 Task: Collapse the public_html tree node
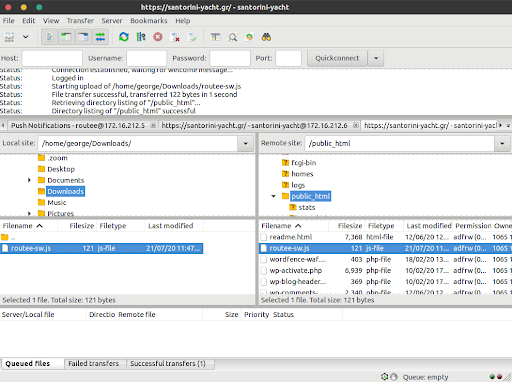coord(273,196)
